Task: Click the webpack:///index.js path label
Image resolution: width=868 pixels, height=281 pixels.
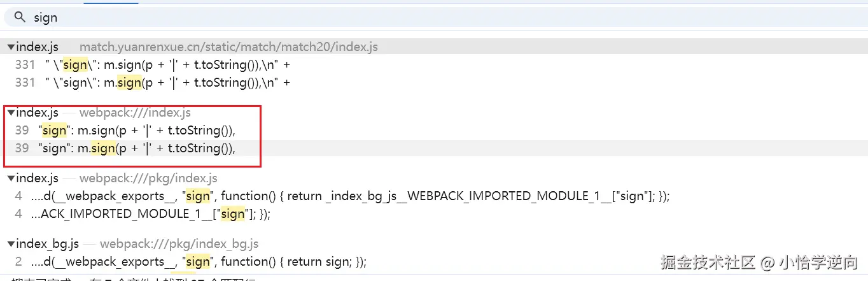Action: 135,113
